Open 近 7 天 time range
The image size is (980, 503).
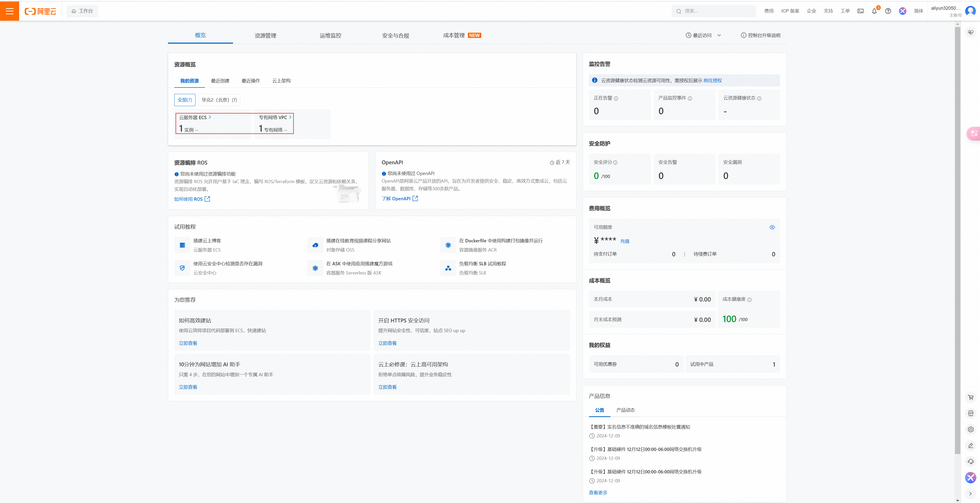pos(560,162)
